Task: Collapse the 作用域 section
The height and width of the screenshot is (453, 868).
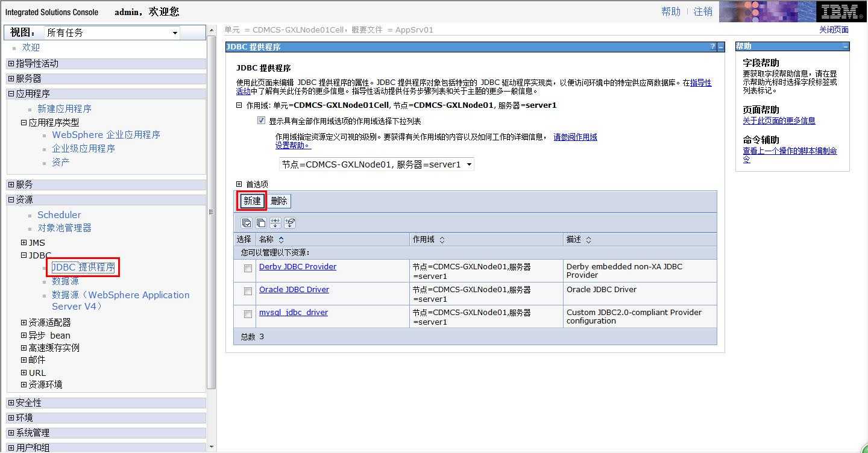Action: (239, 105)
